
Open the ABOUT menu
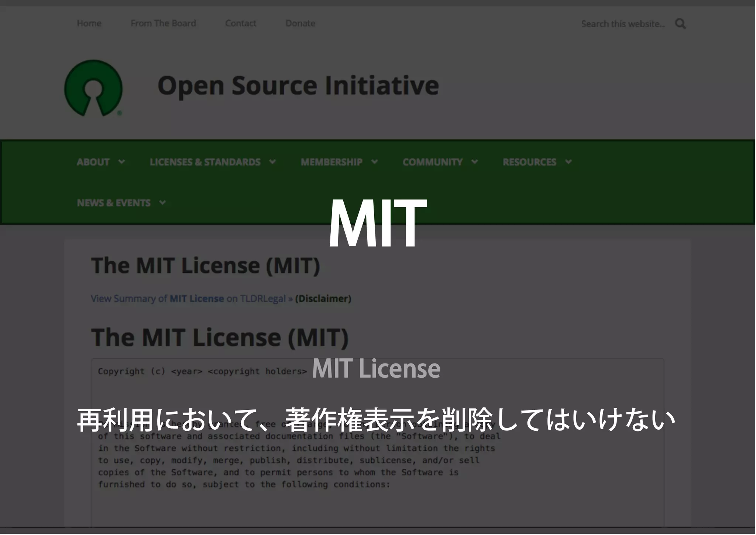click(93, 162)
